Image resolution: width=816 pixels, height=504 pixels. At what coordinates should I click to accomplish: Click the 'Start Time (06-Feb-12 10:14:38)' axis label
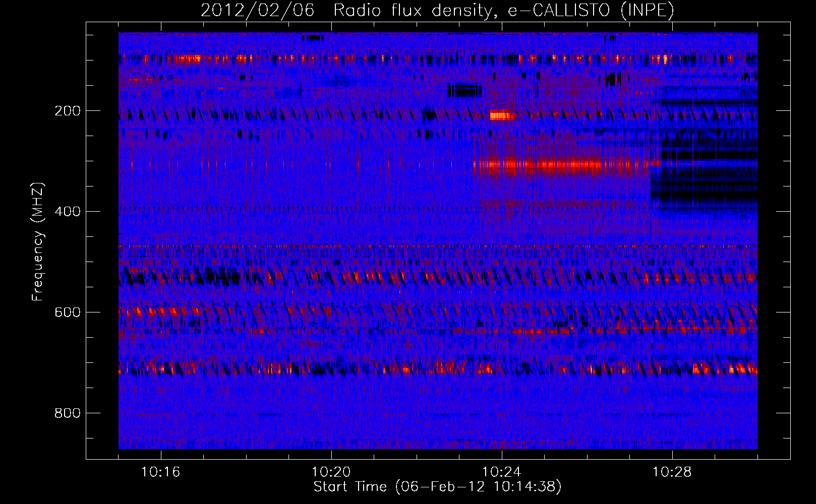437,487
